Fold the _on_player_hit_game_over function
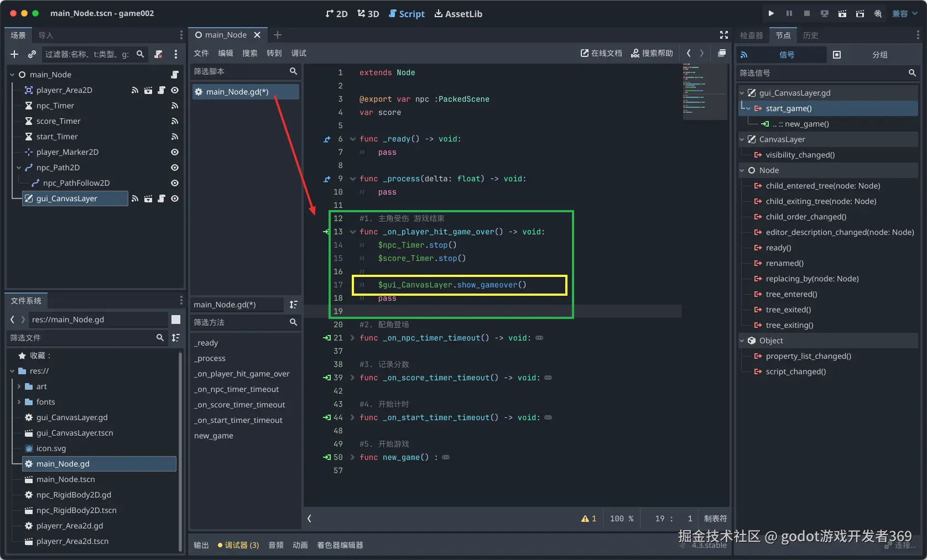Screen dimensions: 927x560 point(353,232)
